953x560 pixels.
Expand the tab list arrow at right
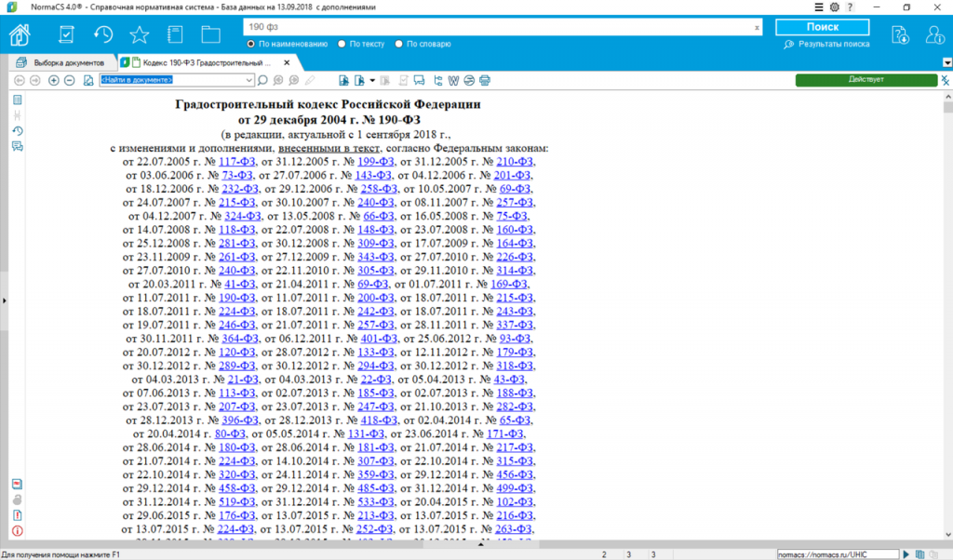(x=946, y=62)
